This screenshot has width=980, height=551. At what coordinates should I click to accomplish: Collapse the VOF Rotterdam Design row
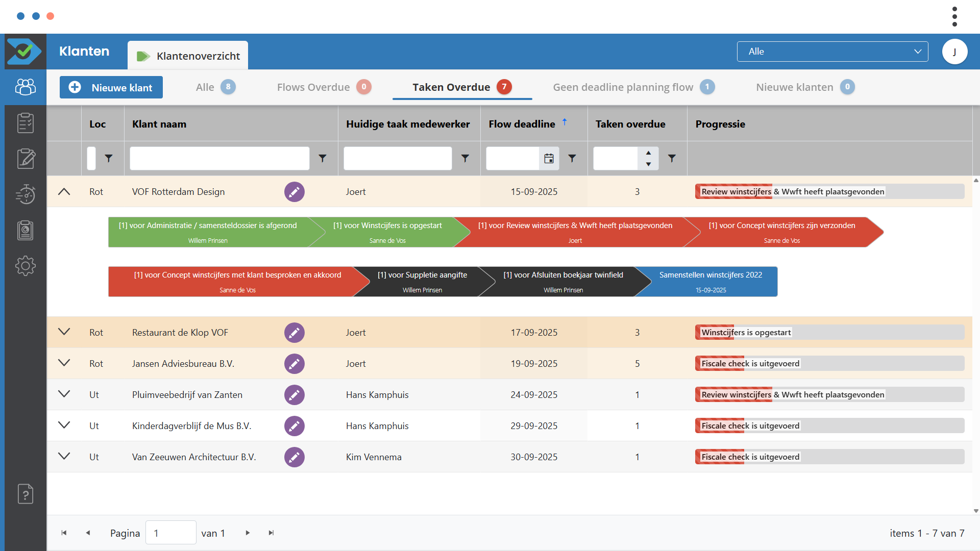(x=64, y=192)
